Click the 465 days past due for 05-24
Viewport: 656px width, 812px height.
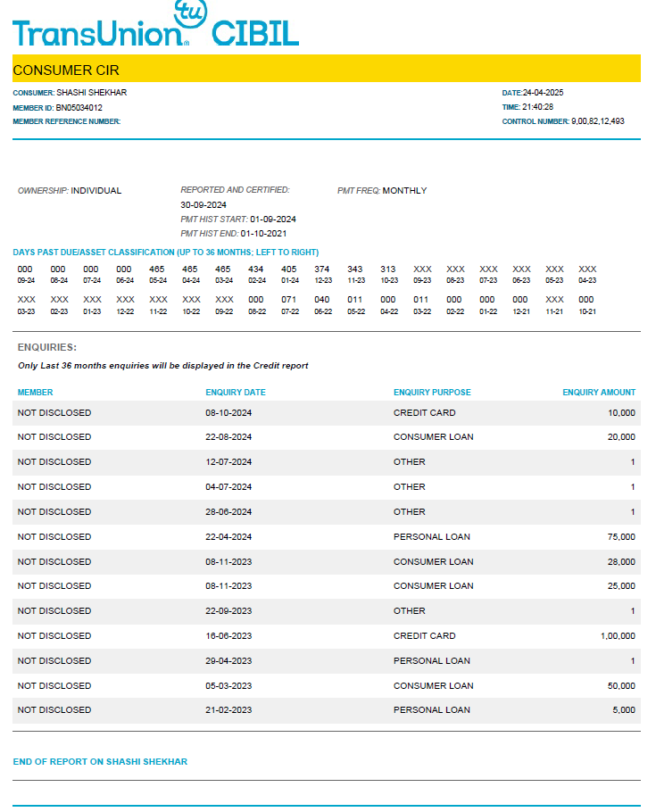tap(157, 269)
